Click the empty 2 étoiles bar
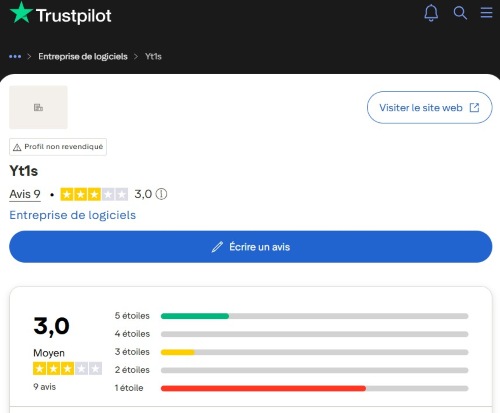 (x=315, y=370)
